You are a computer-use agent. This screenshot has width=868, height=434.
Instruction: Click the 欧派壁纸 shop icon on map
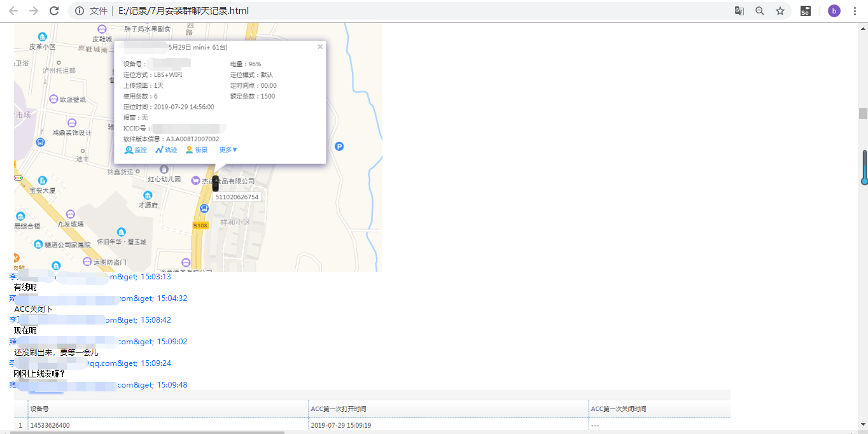pos(53,99)
